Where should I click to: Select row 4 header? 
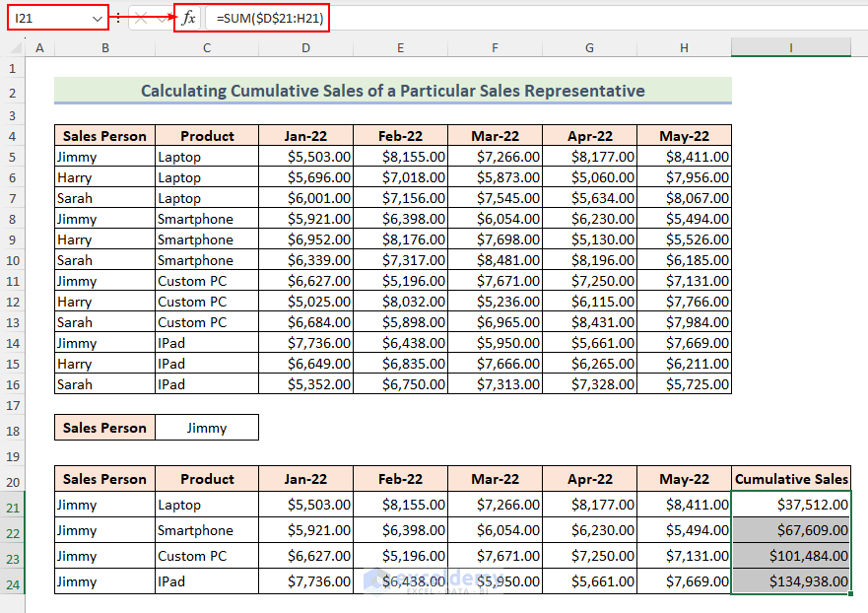point(12,136)
